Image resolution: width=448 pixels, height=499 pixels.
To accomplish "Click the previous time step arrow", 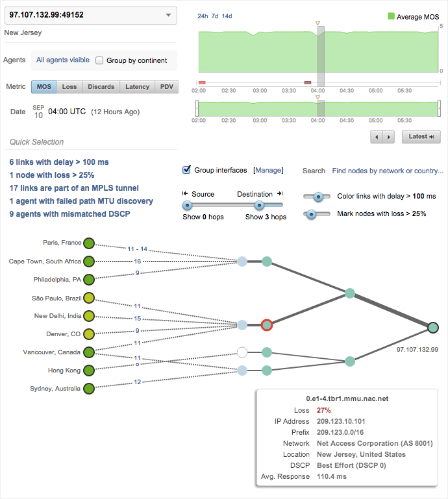I will pyautogui.click(x=376, y=137).
